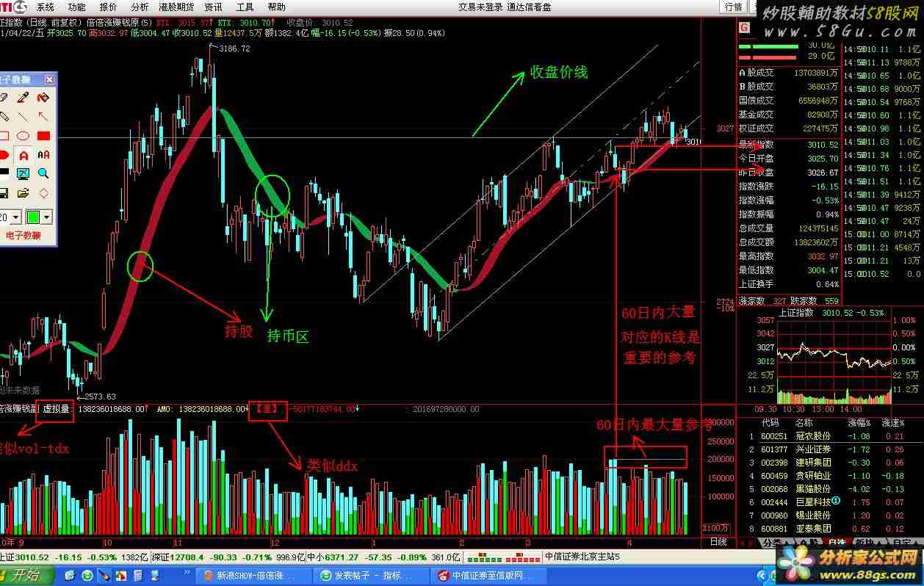Click the Windows 开始 start button
This screenshot has height=586, width=924.
(26, 575)
